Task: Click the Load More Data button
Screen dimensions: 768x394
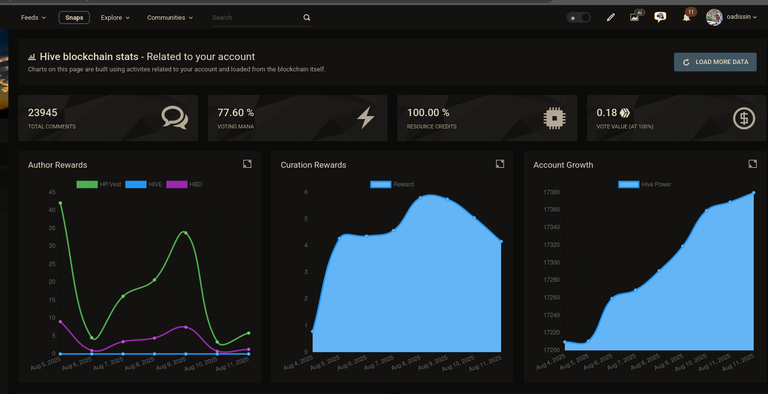Action: coord(715,62)
